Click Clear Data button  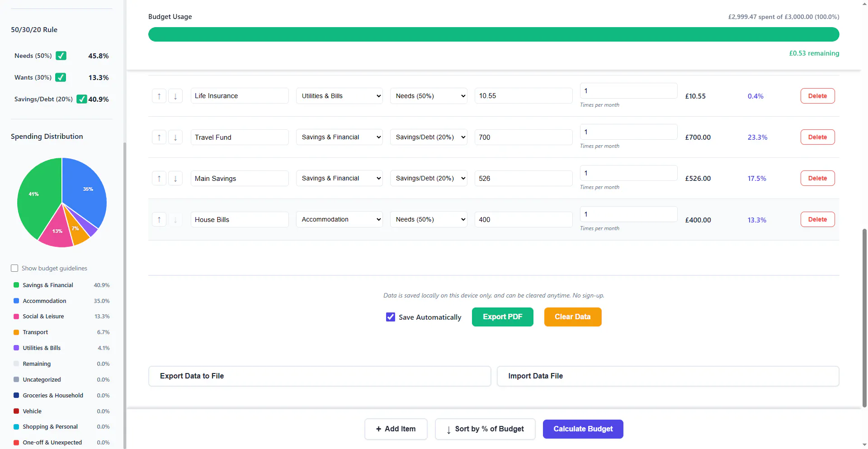(x=572, y=317)
